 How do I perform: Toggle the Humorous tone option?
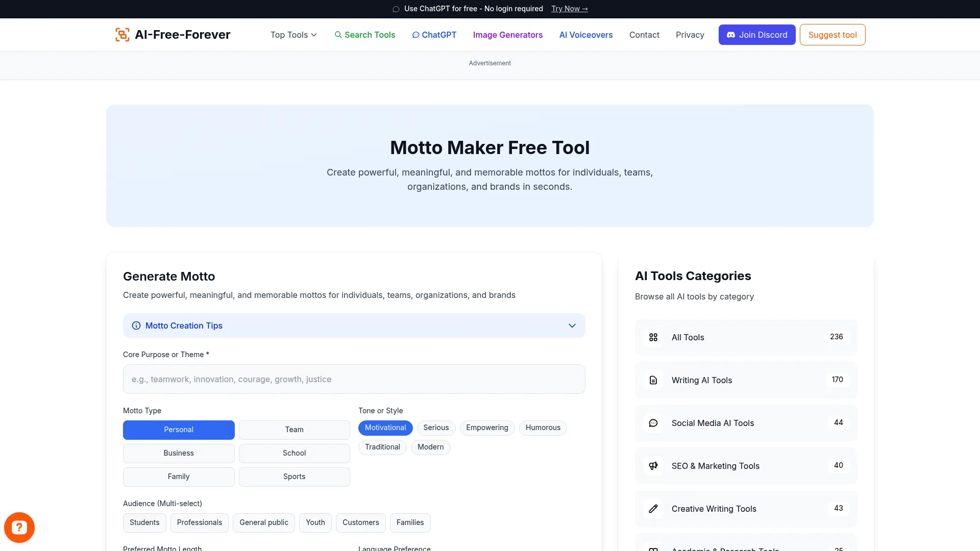coord(543,428)
